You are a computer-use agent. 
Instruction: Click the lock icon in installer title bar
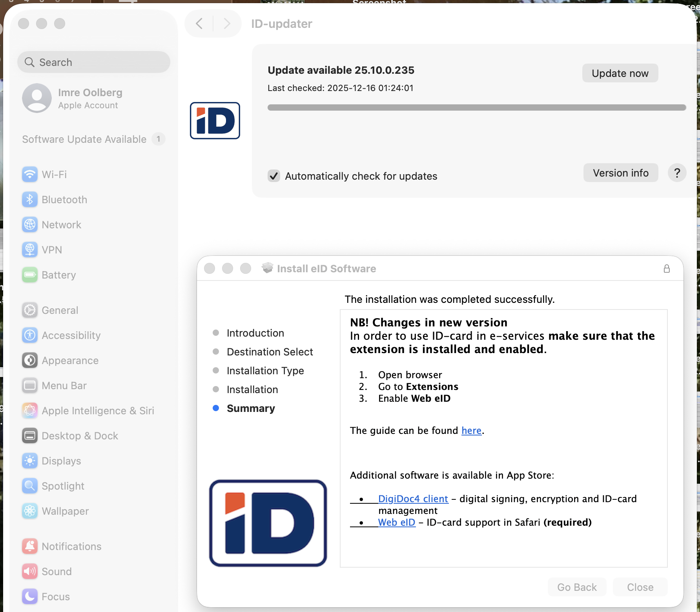(667, 269)
